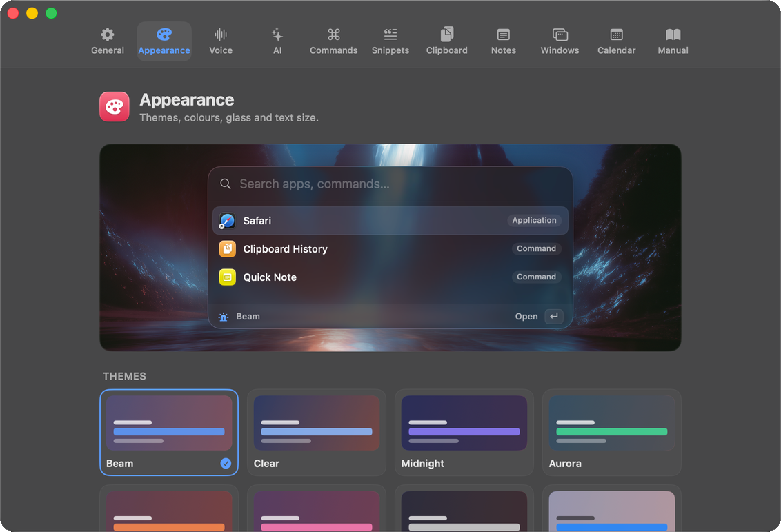Open the Windows overlapping-panes icon
Viewport: 781px width, 532px height.
[x=560, y=35]
